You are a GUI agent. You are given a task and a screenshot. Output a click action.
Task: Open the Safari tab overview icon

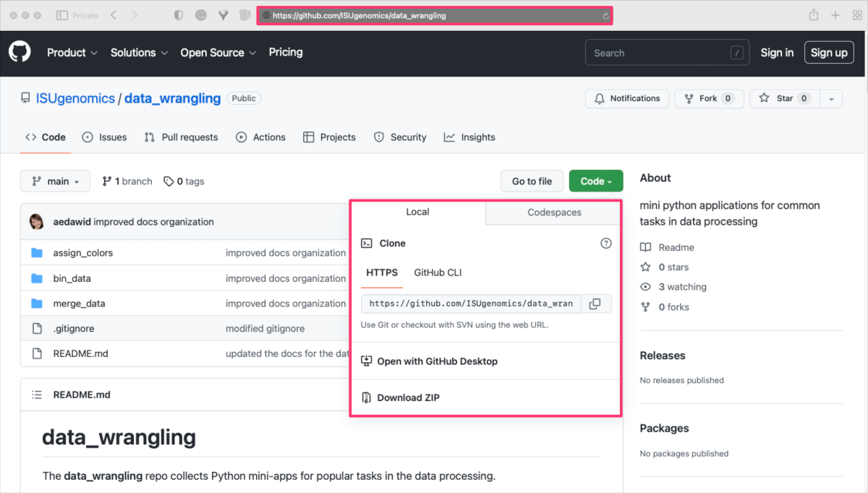point(857,15)
